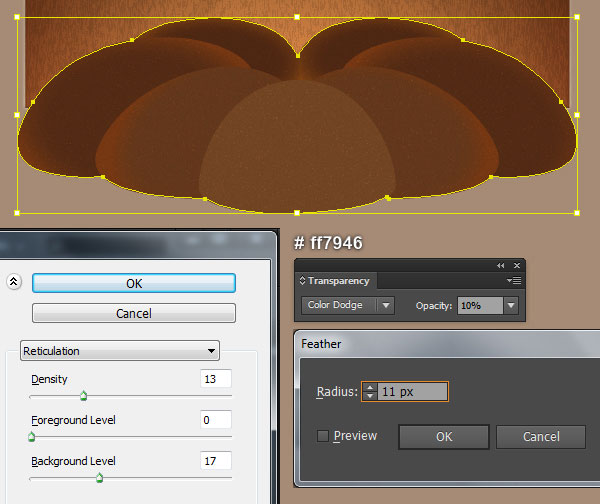Click the Density value field
The height and width of the screenshot is (504, 600).
click(215, 379)
